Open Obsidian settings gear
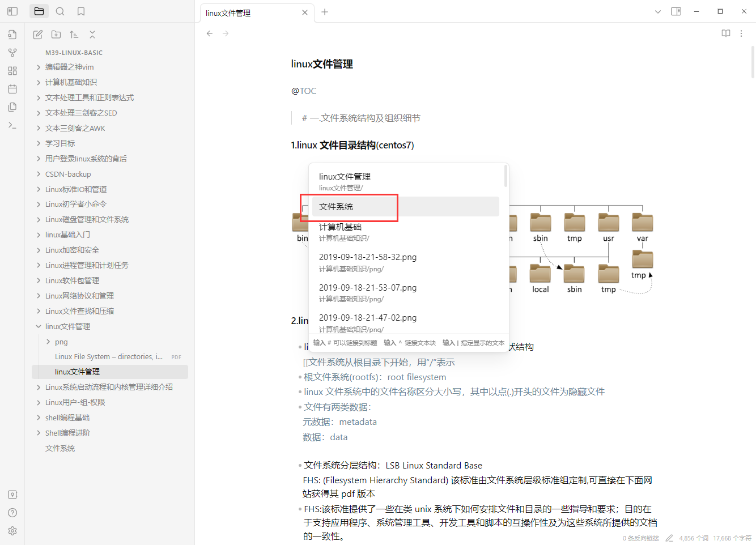 [x=12, y=531]
